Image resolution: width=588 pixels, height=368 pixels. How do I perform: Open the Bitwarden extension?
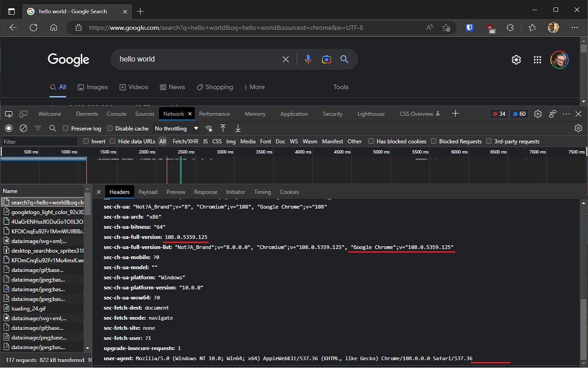(x=469, y=28)
